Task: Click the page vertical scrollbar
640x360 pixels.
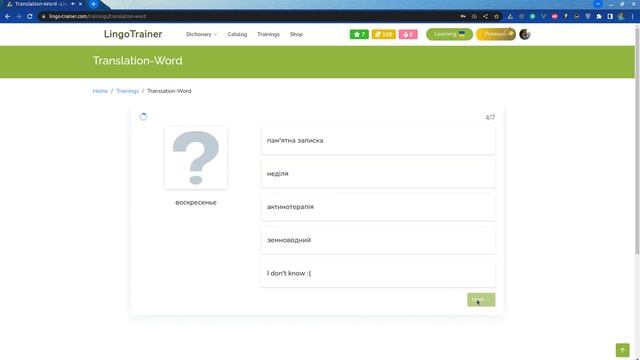Action: coord(637,141)
